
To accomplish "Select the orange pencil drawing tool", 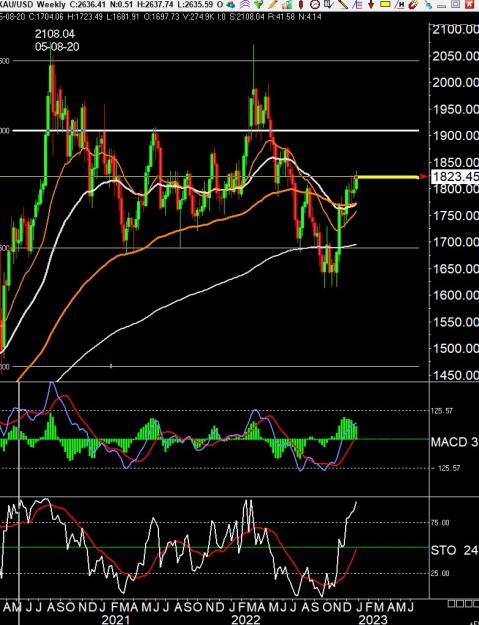I will [x=272, y=4].
